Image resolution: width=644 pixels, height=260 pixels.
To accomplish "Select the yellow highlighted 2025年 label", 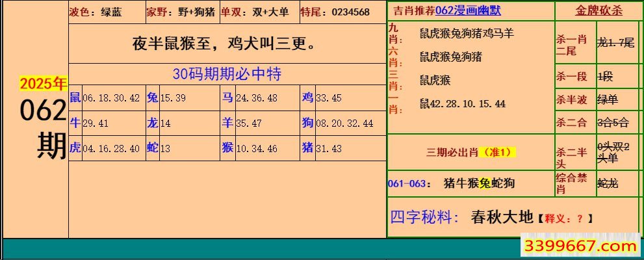I will pyautogui.click(x=42, y=84).
